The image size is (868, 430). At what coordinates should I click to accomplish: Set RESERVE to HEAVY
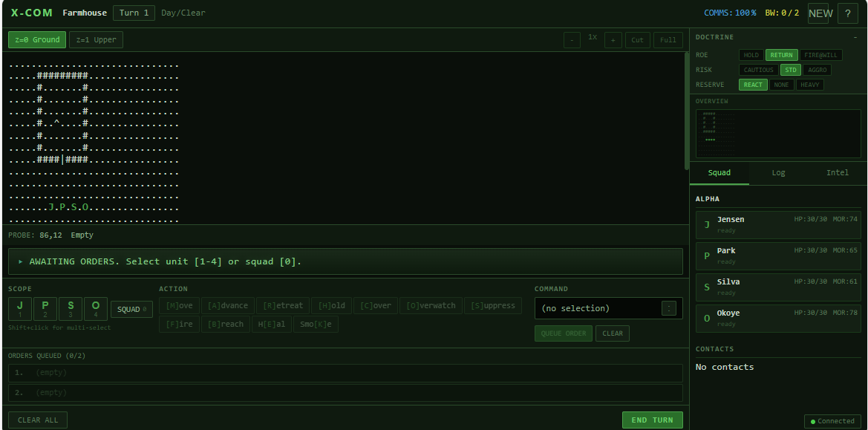coord(810,85)
